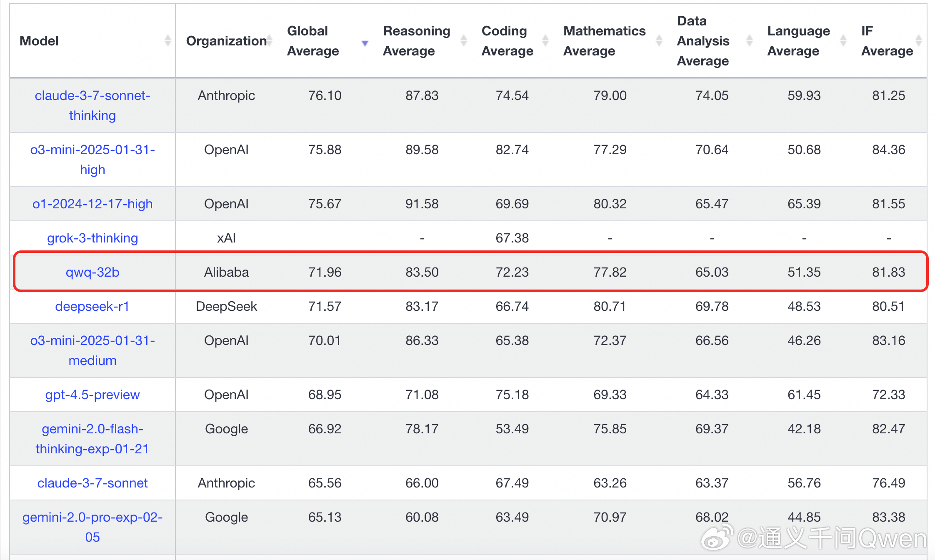Image resolution: width=935 pixels, height=560 pixels.
Task: Sort by IF Average arrows
Action: 918,41
